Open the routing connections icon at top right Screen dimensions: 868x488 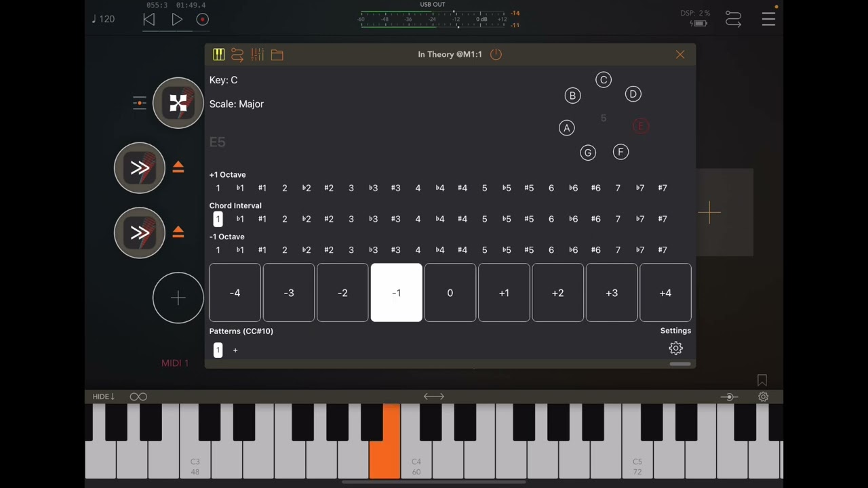point(733,19)
